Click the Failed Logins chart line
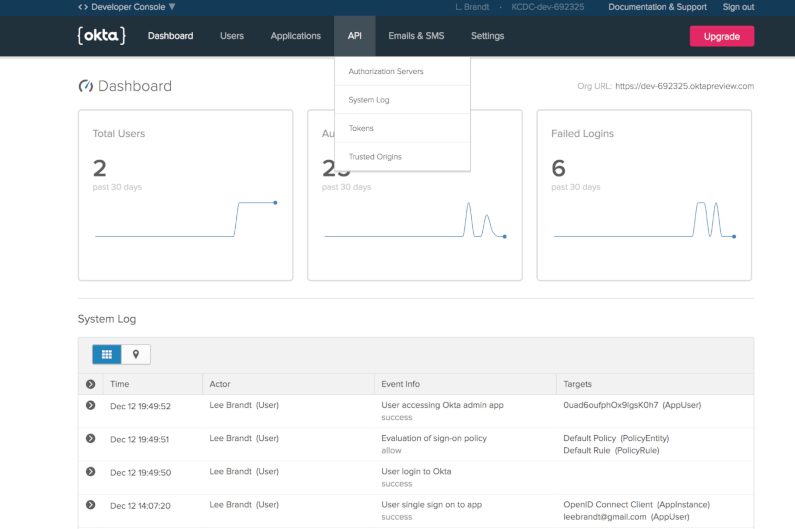The image size is (795, 529). [644, 220]
